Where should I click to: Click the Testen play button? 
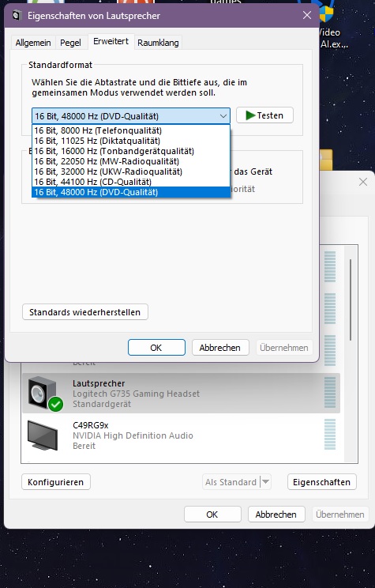pyautogui.click(x=264, y=115)
